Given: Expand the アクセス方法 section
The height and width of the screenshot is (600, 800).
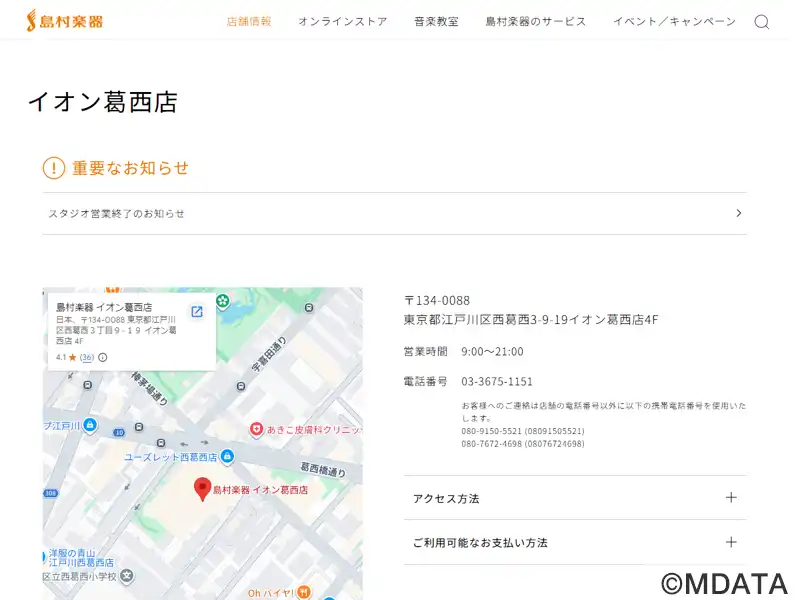Looking at the screenshot, I should point(574,498).
